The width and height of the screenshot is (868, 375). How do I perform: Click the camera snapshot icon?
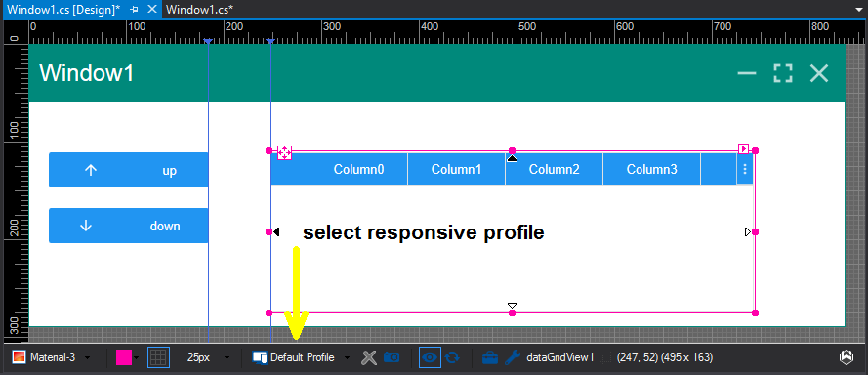392,357
